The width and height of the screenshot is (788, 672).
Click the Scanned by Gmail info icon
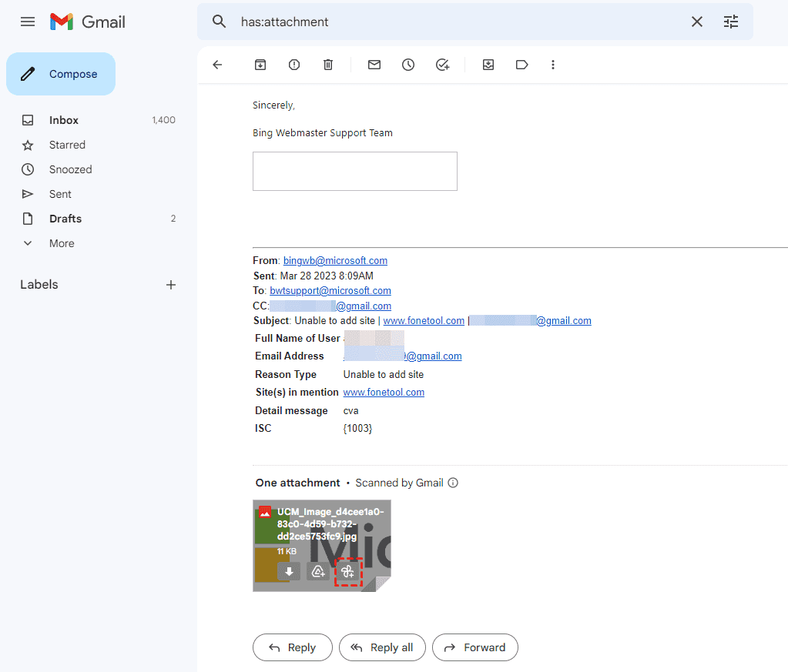click(x=453, y=483)
